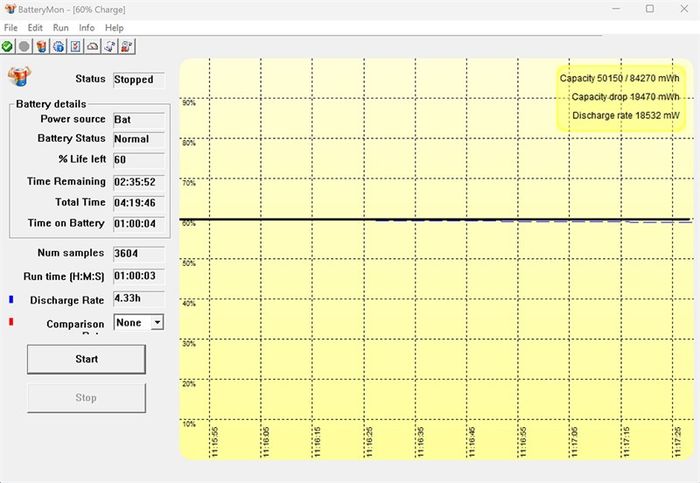Click the wrench tools toolbar icon
700x483 pixels.
point(110,46)
